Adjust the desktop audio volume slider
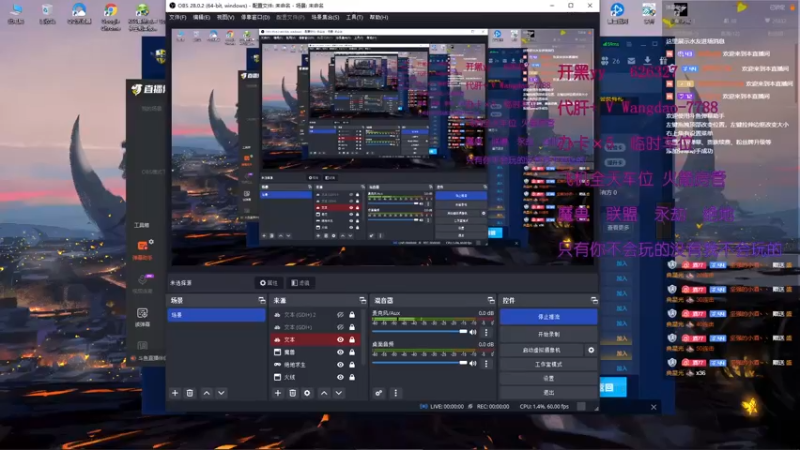The height and width of the screenshot is (450, 800). [419, 363]
